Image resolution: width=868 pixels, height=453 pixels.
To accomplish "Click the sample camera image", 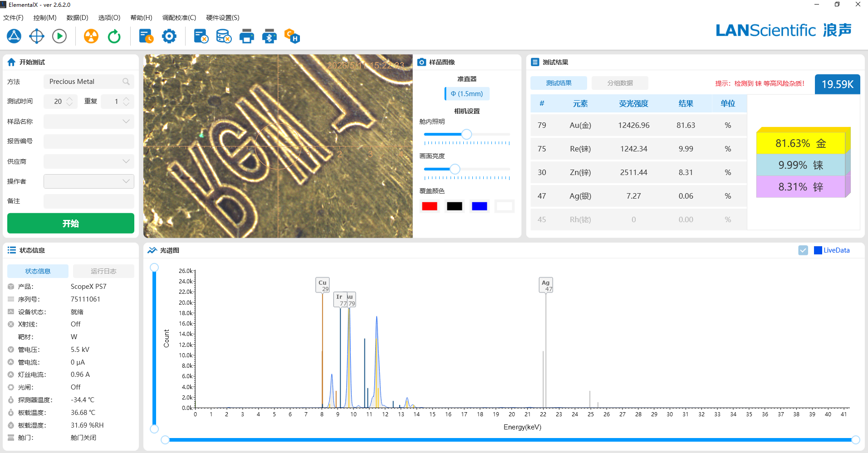I will [278, 146].
